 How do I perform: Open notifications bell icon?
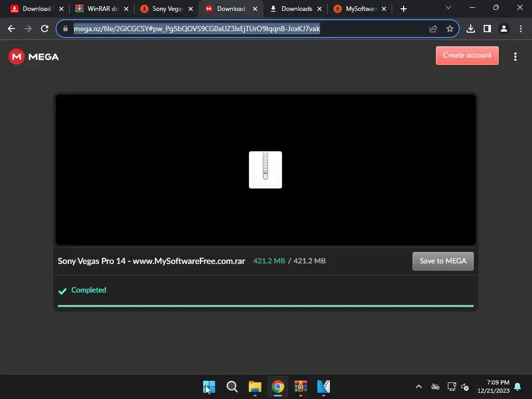[517, 387]
